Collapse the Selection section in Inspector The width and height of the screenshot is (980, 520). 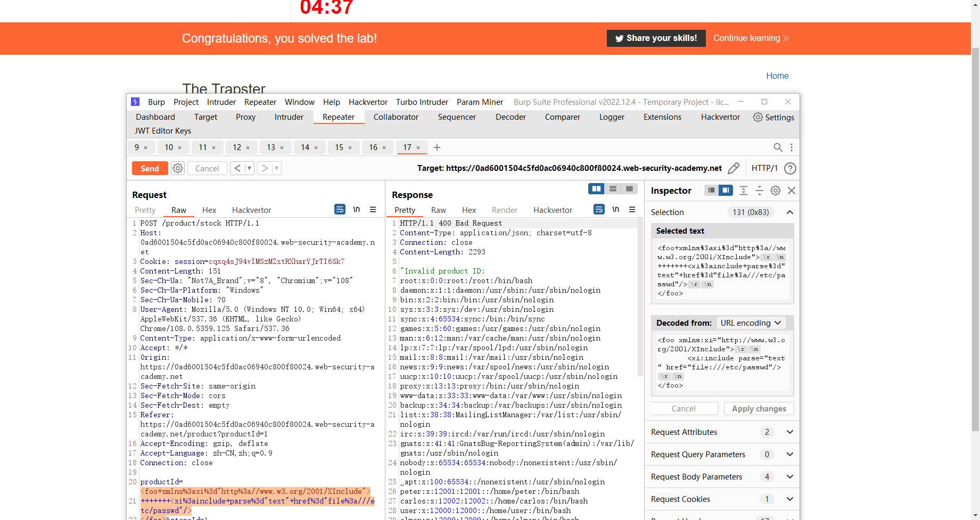click(x=790, y=212)
